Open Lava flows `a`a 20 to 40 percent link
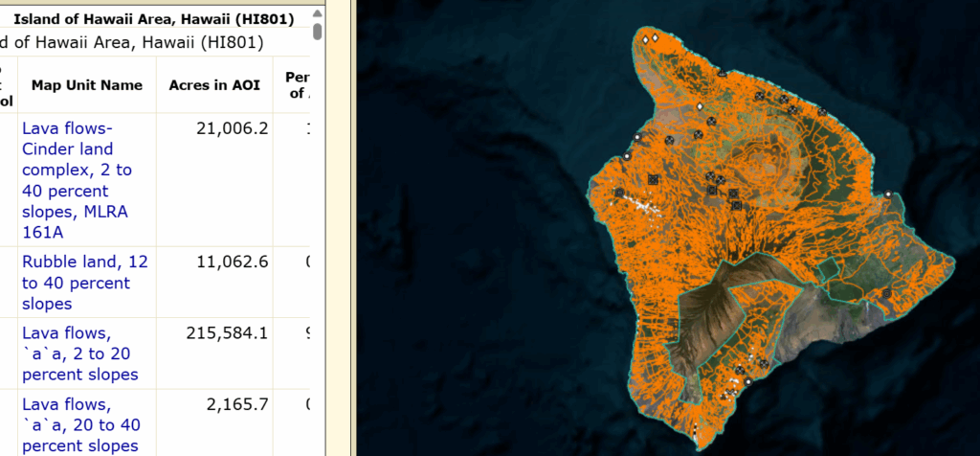 80,424
